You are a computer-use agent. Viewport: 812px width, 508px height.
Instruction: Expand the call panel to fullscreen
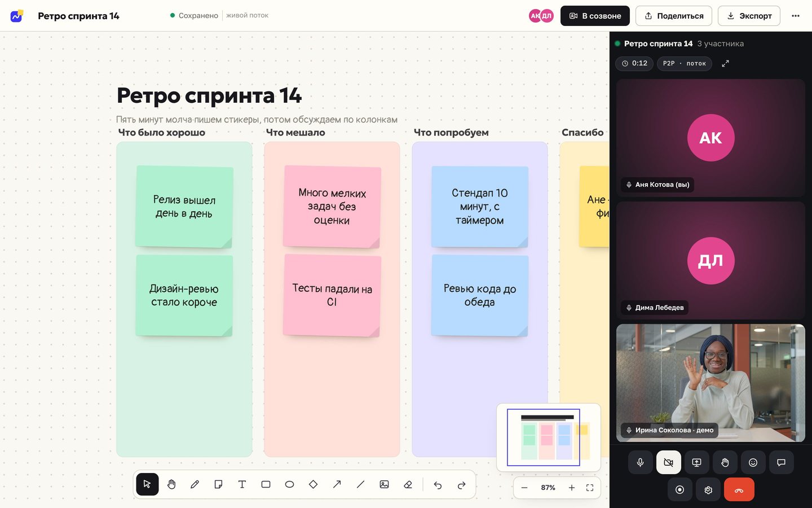click(726, 63)
